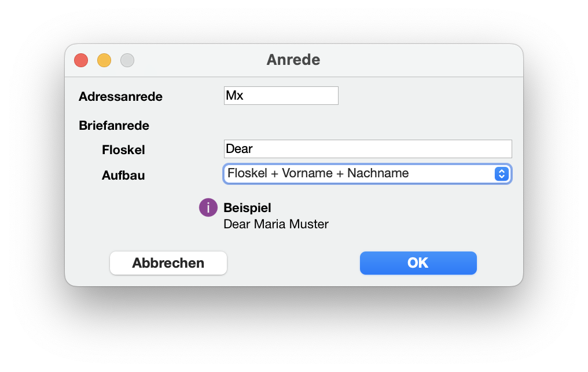Minimize the Anrede window with yellow button

click(104, 60)
